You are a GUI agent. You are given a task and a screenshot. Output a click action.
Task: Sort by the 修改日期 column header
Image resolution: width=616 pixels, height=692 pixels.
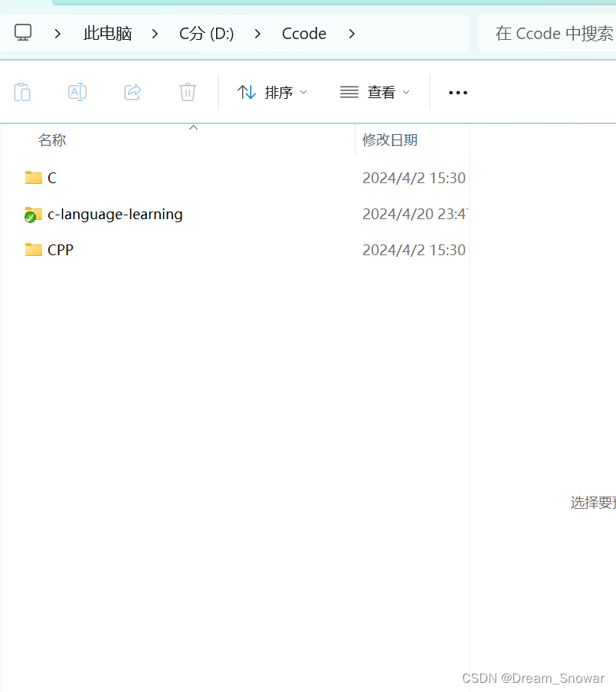[x=390, y=140]
